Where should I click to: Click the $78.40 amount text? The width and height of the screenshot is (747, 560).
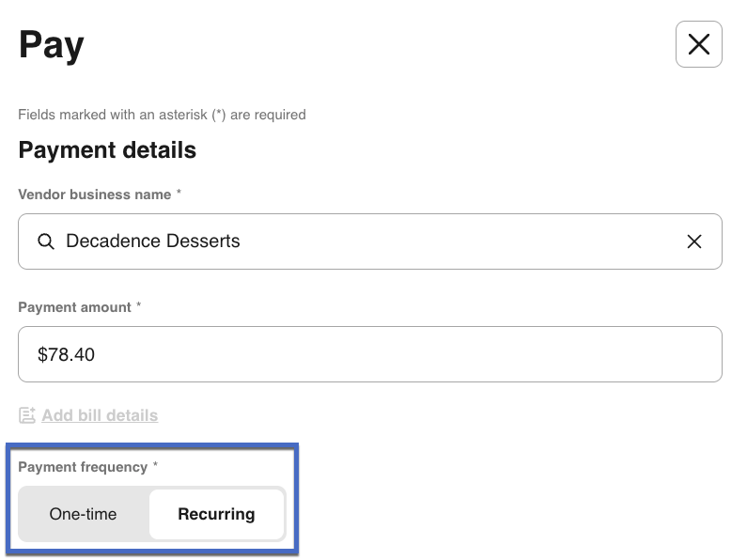tap(66, 354)
